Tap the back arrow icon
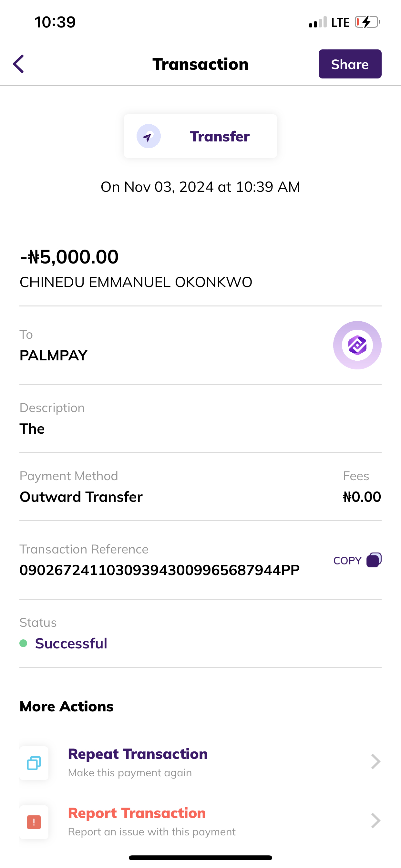This screenshot has height=868, width=401. [18, 64]
